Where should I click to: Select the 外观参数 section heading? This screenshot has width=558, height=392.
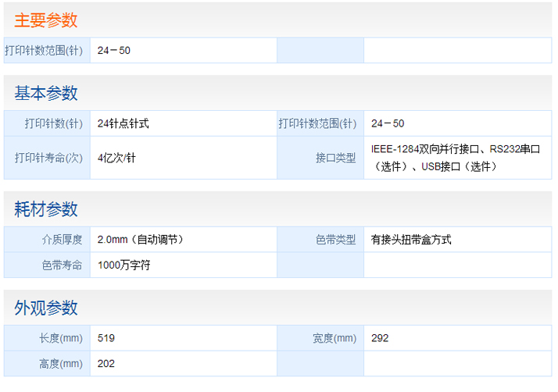45,308
